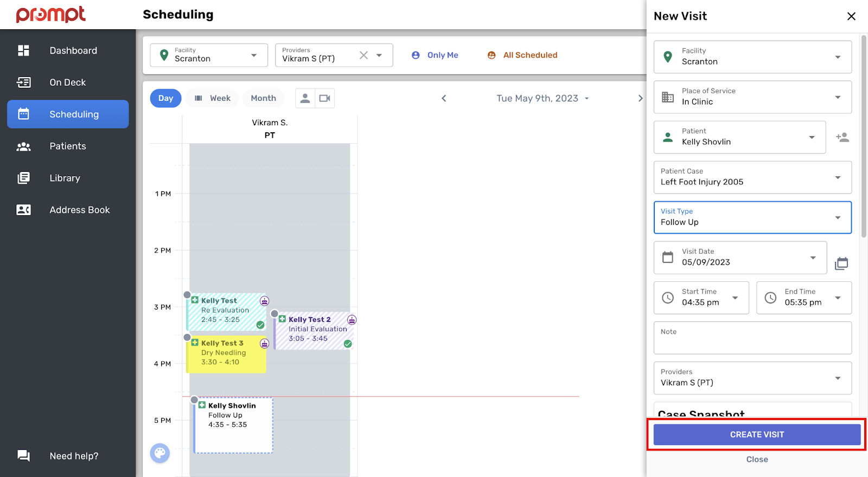
Task: Toggle the All Scheduled filter
Action: (522, 55)
